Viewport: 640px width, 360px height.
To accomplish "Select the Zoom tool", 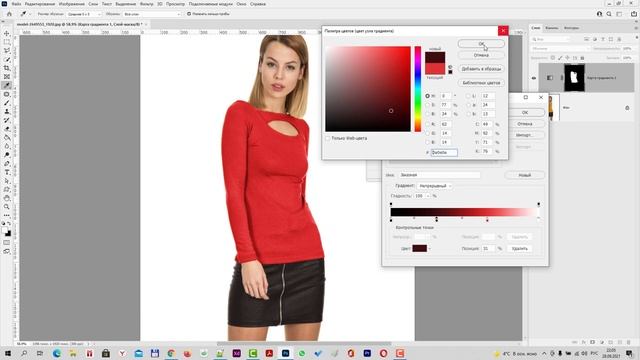I will click(x=7, y=207).
